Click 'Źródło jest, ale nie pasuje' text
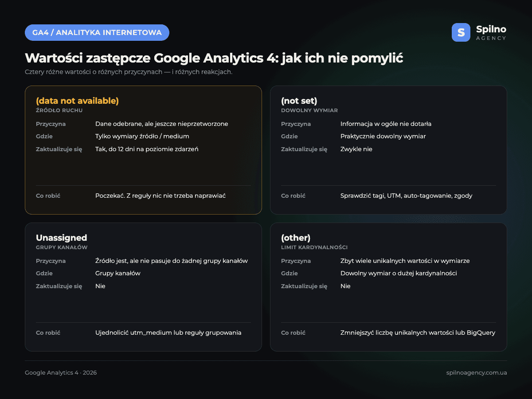Screen dimensions: 532x399 pyautogui.click(x=172, y=261)
